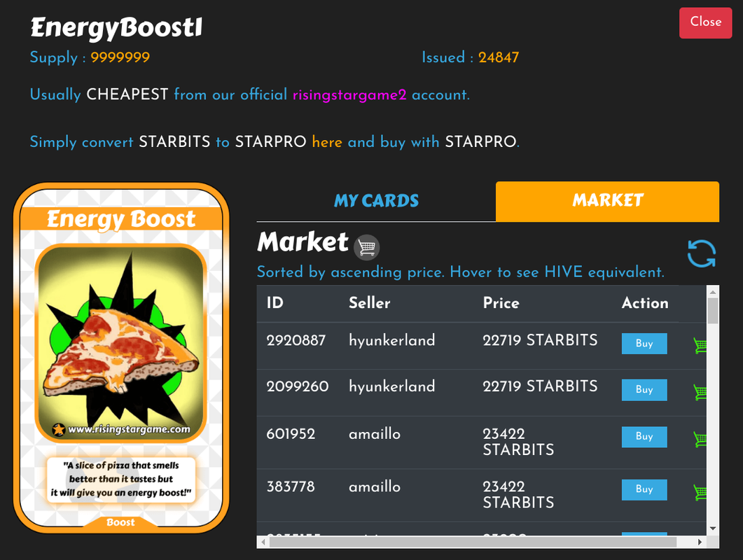Buy card 2920887 from hyunkerland

(x=644, y=344)
